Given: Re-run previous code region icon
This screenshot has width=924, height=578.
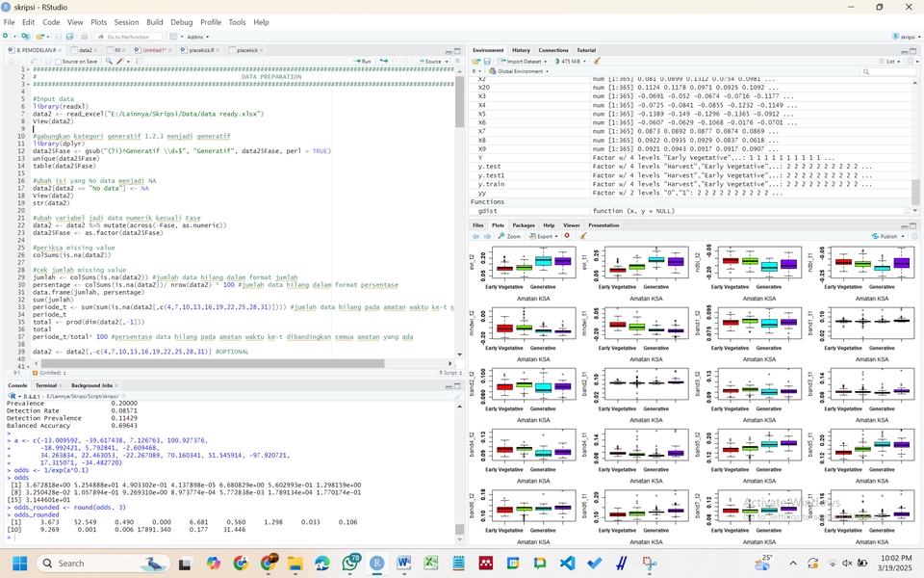Looking at the screenshot, I should click(384, 61).
